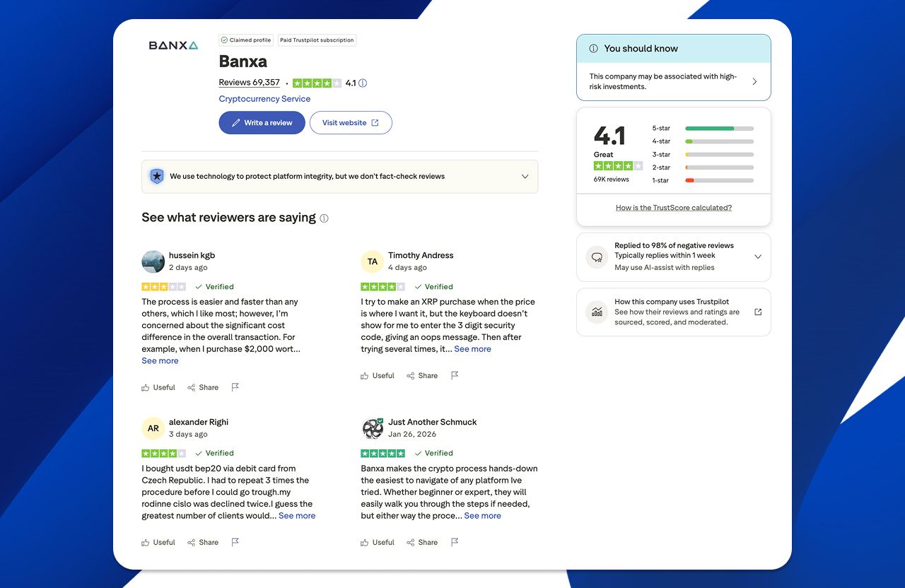Click the speech-bubble reply icon in the replies panel
Viewport: 905px width, 588px height.
pyautogui.click(x=597, y=257)
